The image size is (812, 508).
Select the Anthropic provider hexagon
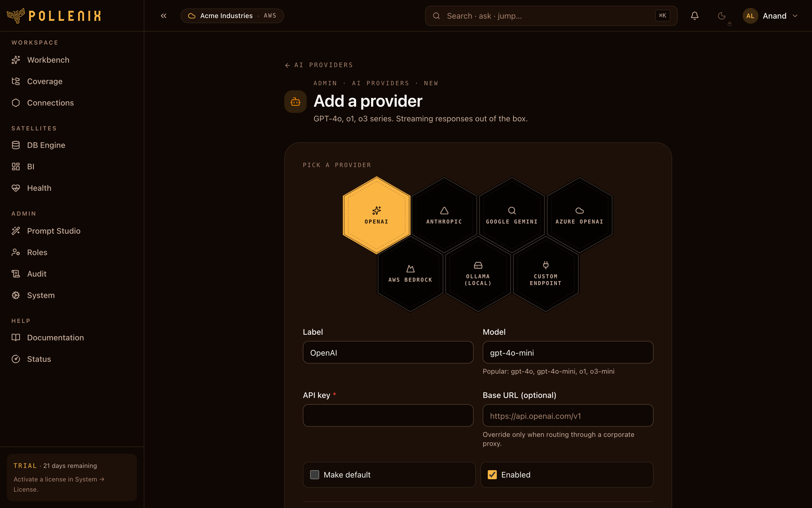(444, 215)
